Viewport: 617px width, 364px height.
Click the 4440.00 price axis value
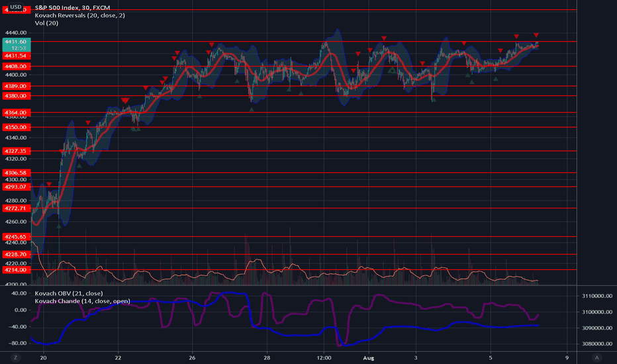(16, 32)
